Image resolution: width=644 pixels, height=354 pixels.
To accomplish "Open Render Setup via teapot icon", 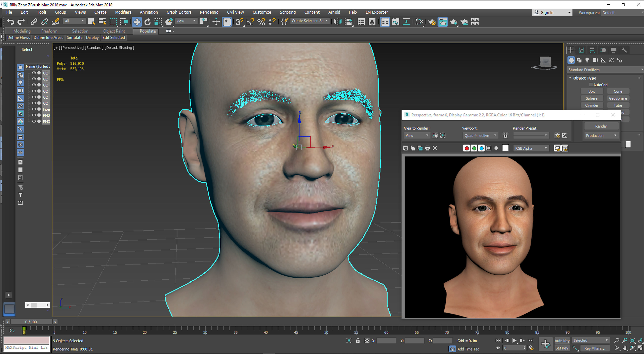I will [432, 22].
